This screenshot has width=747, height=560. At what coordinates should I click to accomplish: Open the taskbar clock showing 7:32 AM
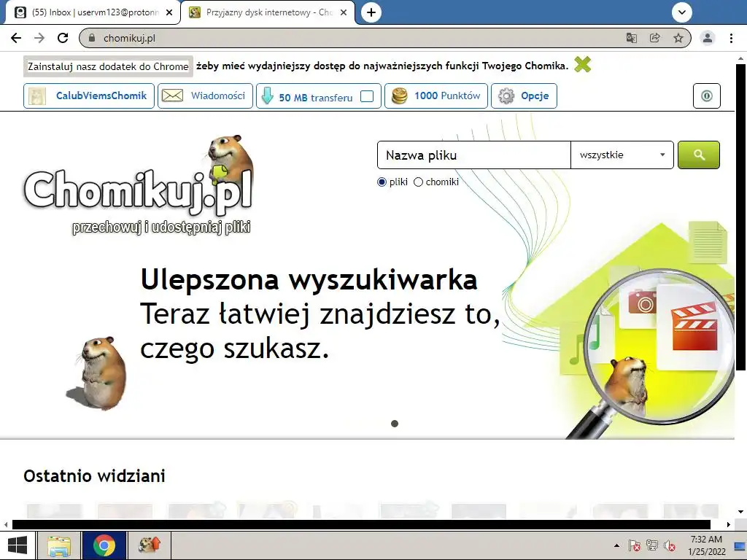(706, 545)
